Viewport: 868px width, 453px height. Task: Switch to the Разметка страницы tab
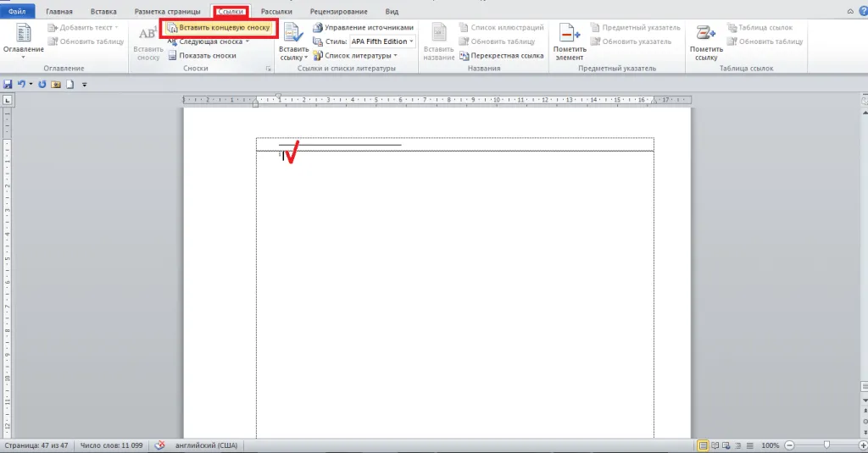167,12
